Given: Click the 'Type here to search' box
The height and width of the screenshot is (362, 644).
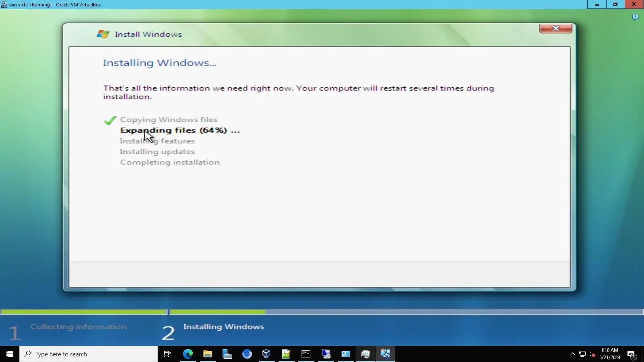Looking at the screenshot, I should (x=89, y=354).
